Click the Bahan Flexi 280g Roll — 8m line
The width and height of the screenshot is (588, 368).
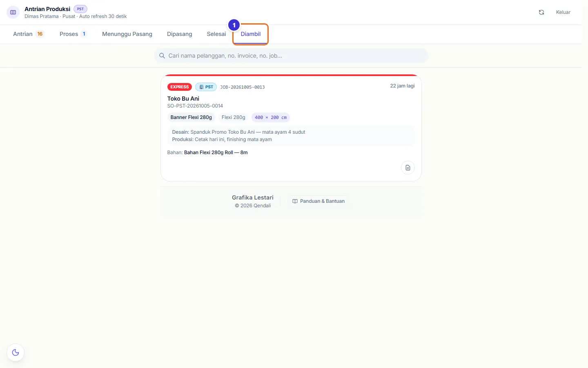click(x=207, y=153)
